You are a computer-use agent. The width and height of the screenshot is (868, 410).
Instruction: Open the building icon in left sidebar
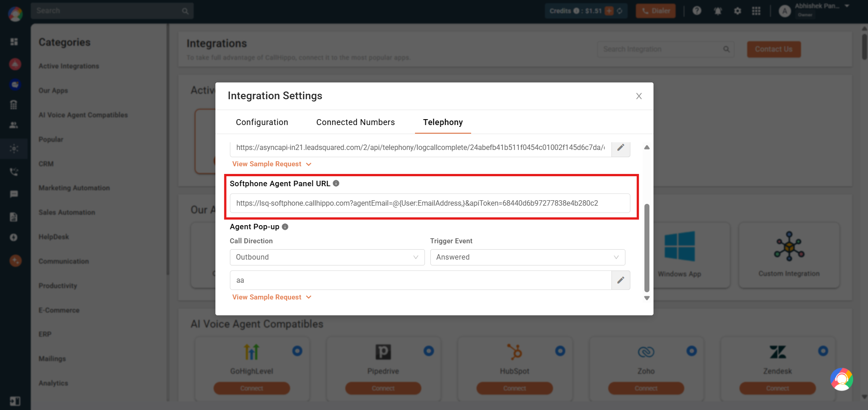(14, 105)
